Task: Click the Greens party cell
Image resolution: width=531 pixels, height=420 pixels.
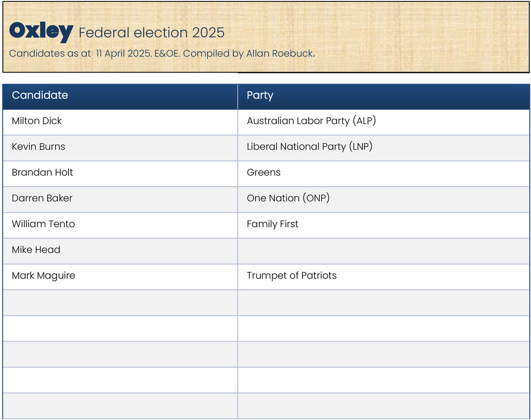Action: [x=263, y=173]
